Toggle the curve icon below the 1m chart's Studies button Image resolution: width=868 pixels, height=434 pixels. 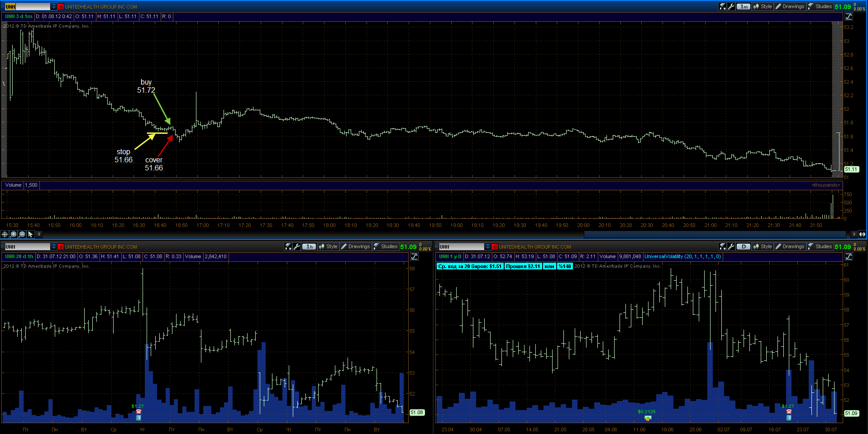849,16
